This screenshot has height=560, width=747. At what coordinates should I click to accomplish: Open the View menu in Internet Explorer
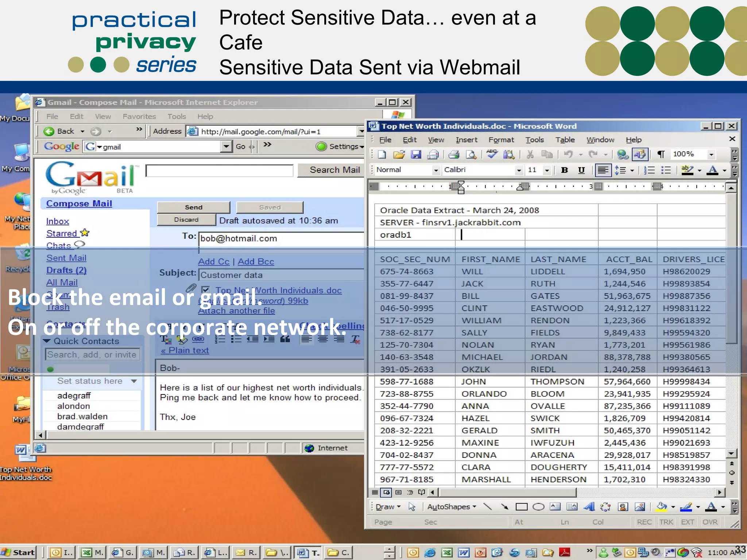(103, 116)
